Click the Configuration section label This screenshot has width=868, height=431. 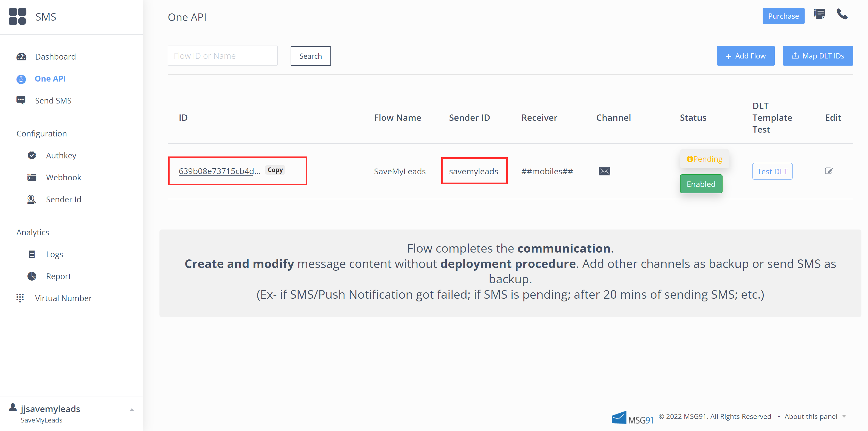click(x=42, y=133)
